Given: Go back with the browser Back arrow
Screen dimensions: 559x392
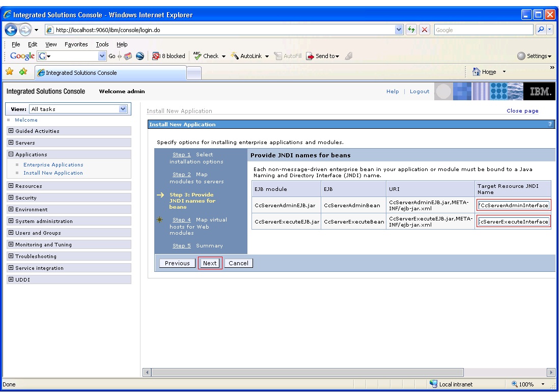Looking at the screenshot, I should point(11,30).
